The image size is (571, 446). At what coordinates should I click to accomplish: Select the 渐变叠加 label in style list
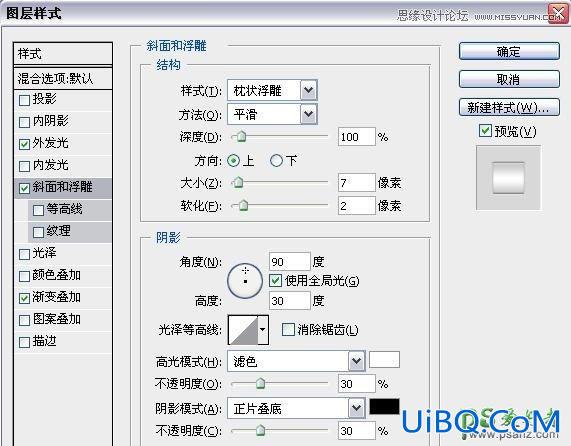coord(56,297)
